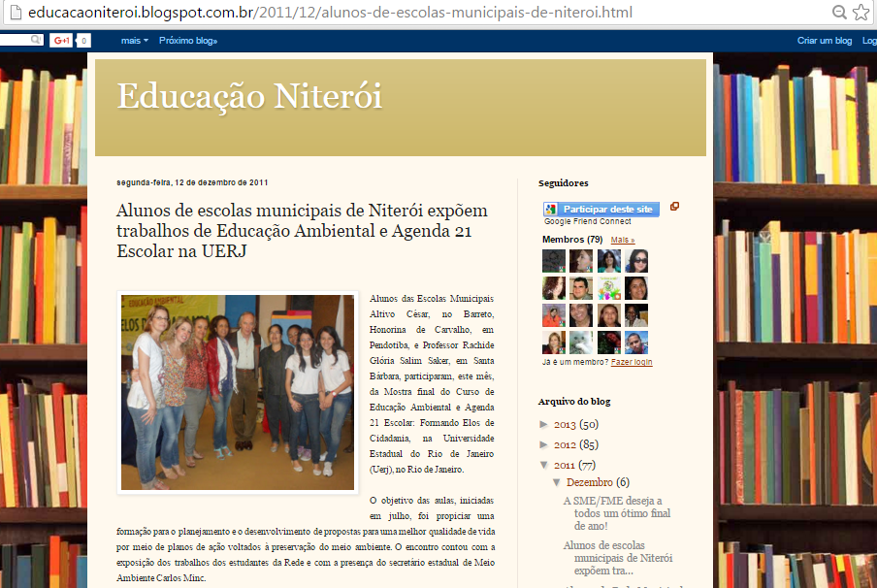Click the Google Friend Connect logo icon
877x588 pixels.
551,210
